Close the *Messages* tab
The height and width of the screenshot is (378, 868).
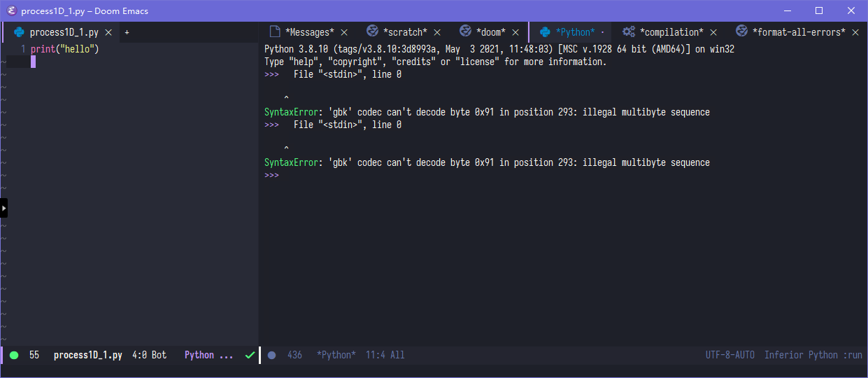point(344,32)
